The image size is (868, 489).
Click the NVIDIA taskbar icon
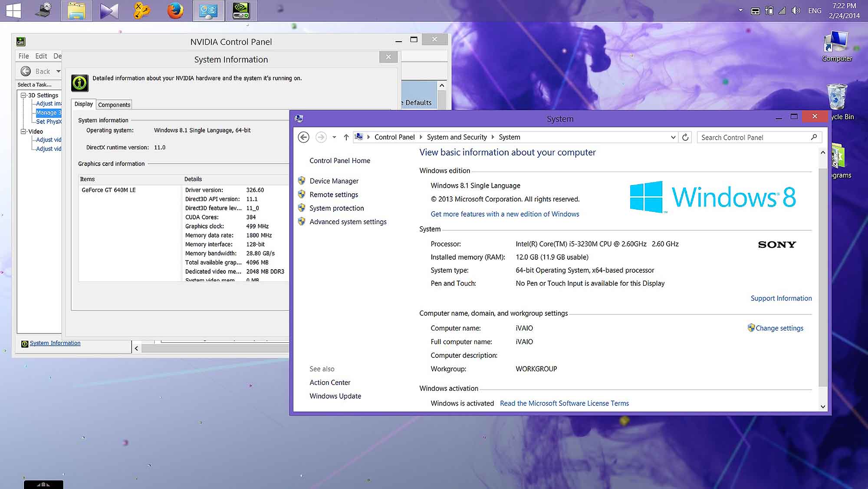point(241,11)
